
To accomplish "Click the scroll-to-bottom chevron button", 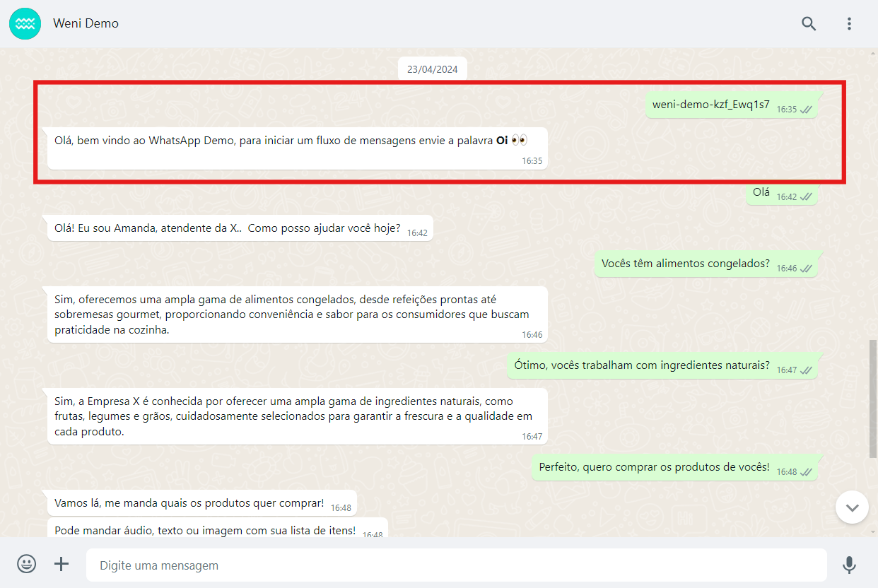I will pyautogui.click(x=852, y=507).
